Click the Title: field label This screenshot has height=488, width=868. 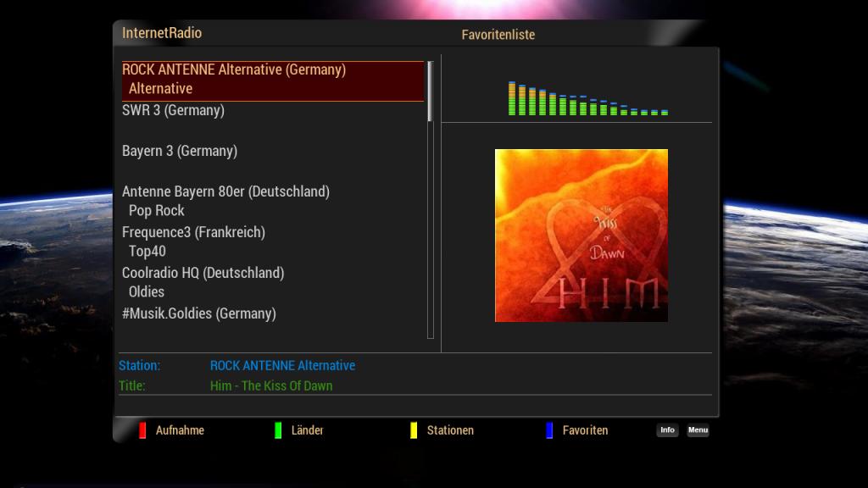(131, 386)
